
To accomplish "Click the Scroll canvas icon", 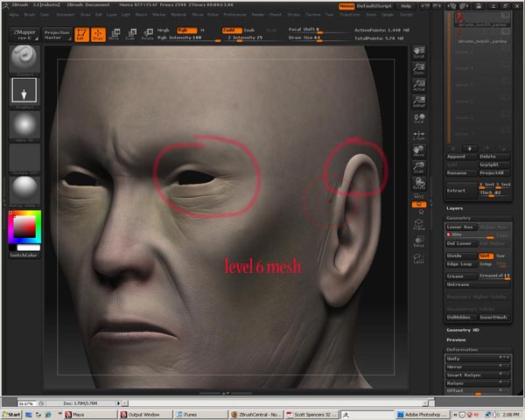I will pos(419,52).
